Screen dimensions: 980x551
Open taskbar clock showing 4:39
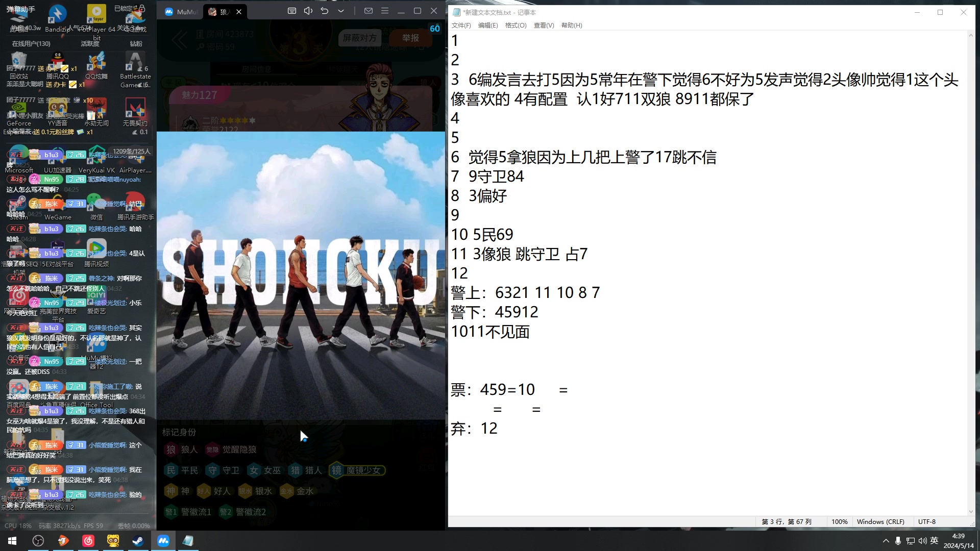(958, 541)
